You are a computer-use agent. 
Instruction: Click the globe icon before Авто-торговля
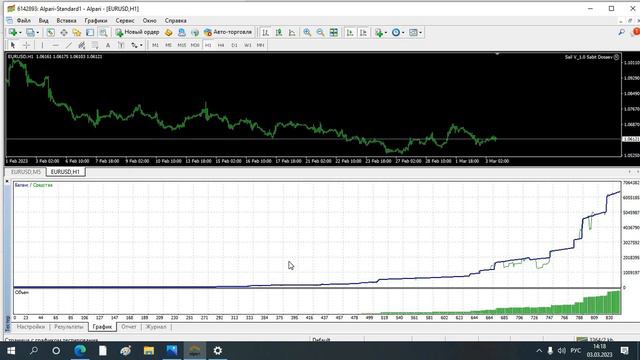[x=195, y=33]
